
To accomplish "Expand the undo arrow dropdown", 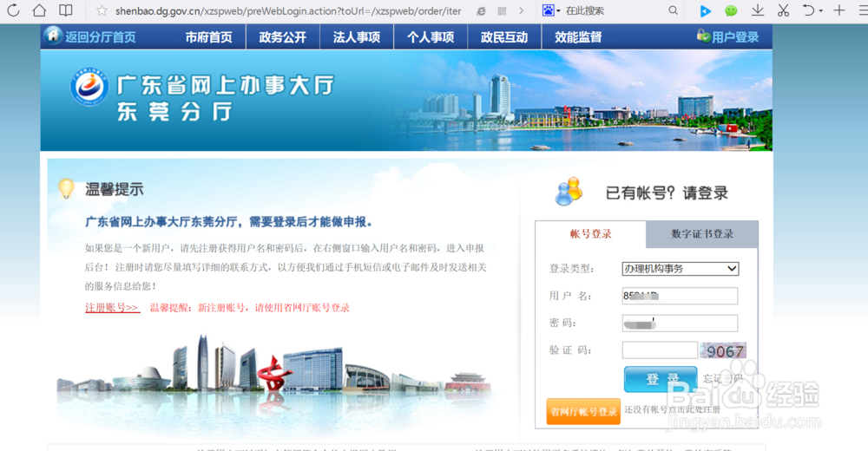I will click(821, 11).
